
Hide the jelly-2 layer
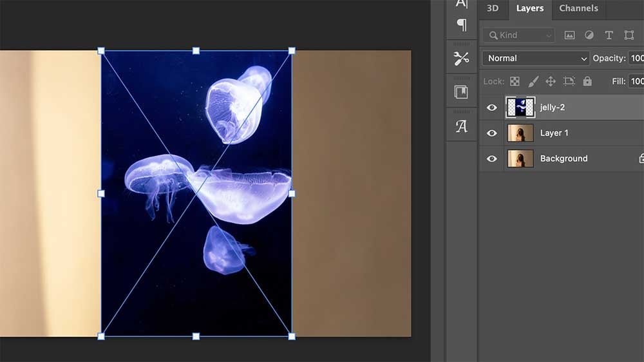[492, 108]
